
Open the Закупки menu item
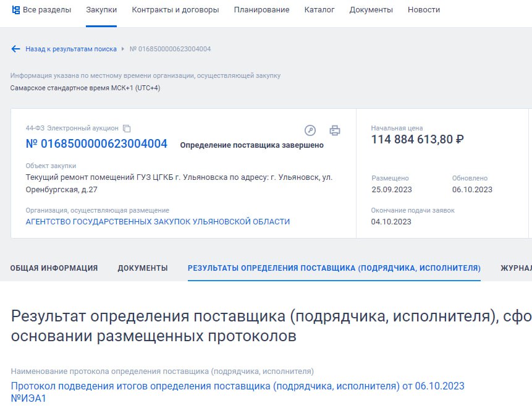click(101, 10)
